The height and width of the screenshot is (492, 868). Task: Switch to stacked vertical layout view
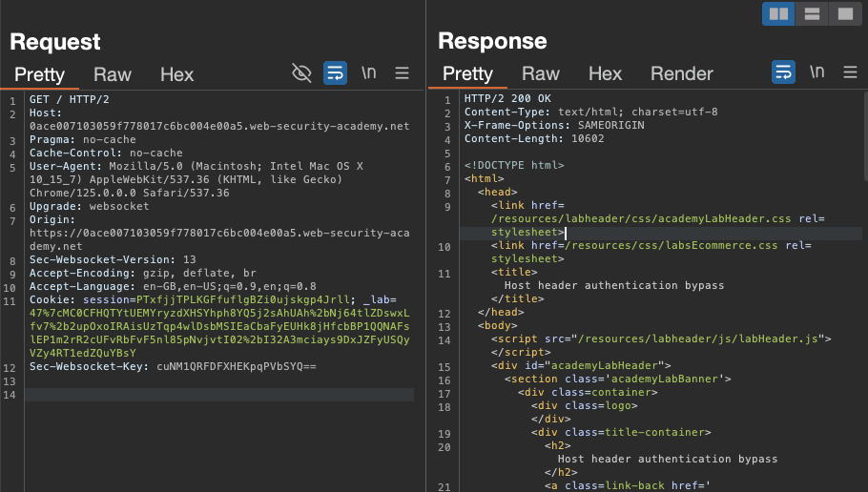(812, 13)
